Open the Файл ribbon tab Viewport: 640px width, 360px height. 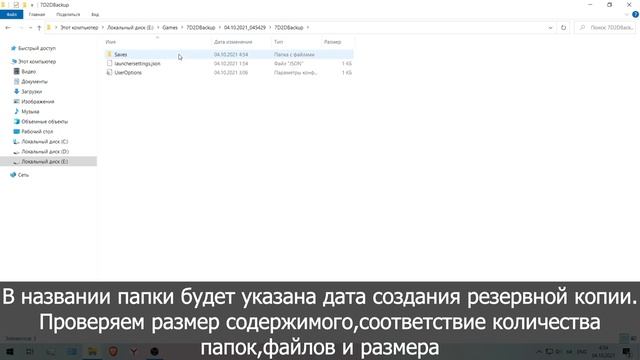click(11, 14)
